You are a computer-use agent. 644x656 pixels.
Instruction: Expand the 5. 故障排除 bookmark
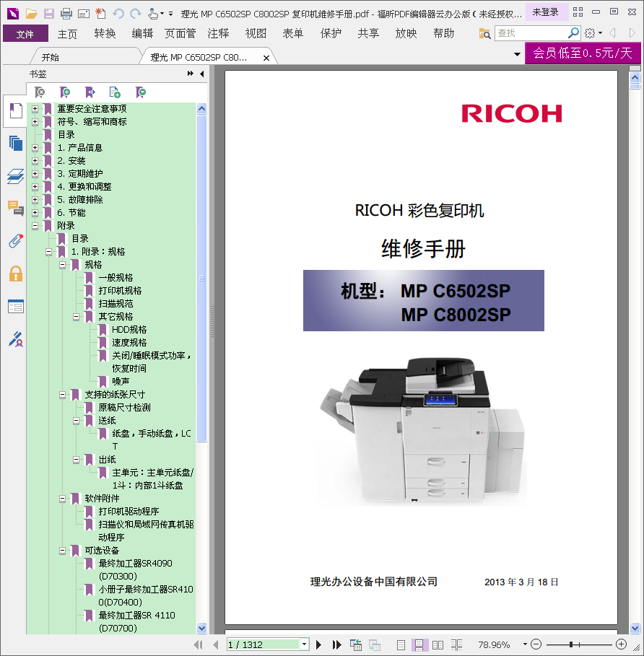point(35,200)
